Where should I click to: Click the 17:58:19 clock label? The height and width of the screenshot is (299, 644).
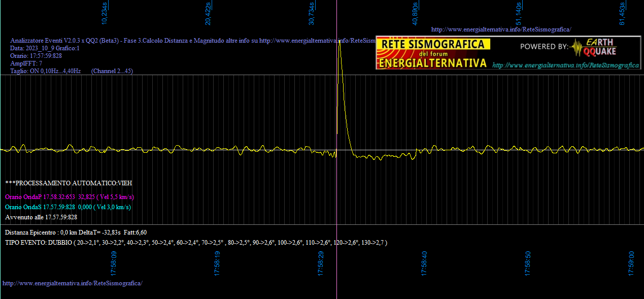point(217,263)
